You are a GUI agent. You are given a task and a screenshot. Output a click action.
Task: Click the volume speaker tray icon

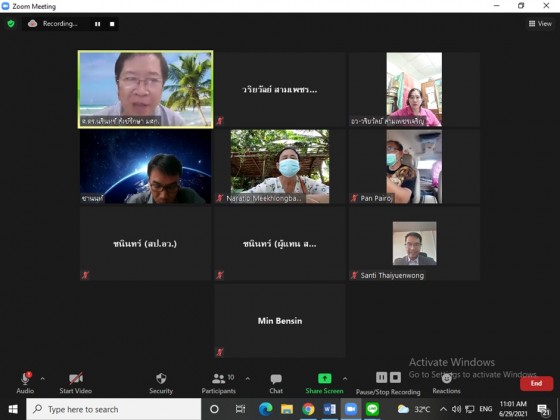[x=456, y=409]
